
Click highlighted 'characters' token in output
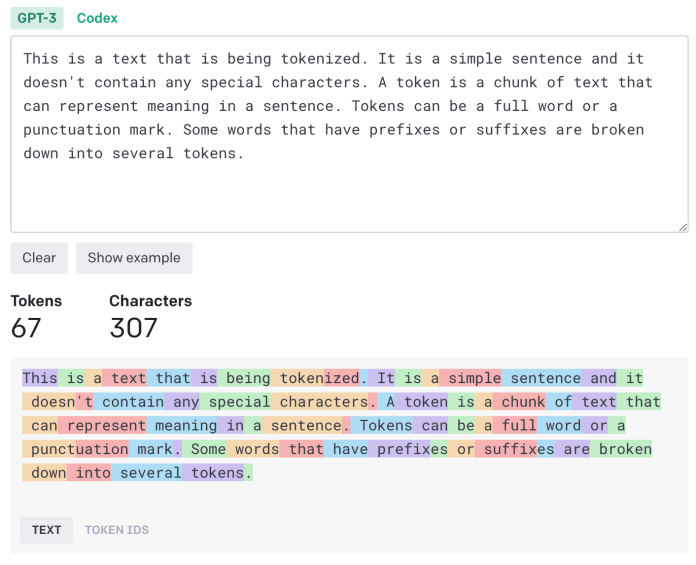coord(322,402)
